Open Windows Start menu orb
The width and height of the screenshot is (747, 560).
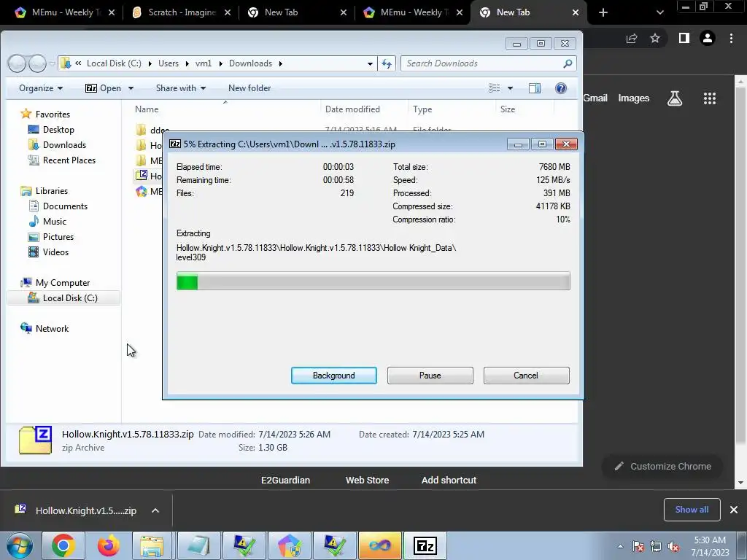tap(20, 545)
